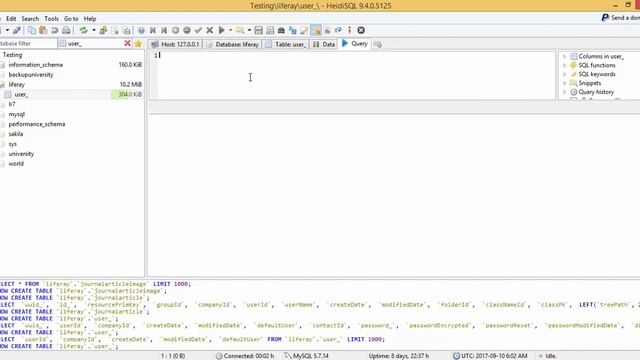
Task: Select sys database in tree
Action: (x=13, y=144)
